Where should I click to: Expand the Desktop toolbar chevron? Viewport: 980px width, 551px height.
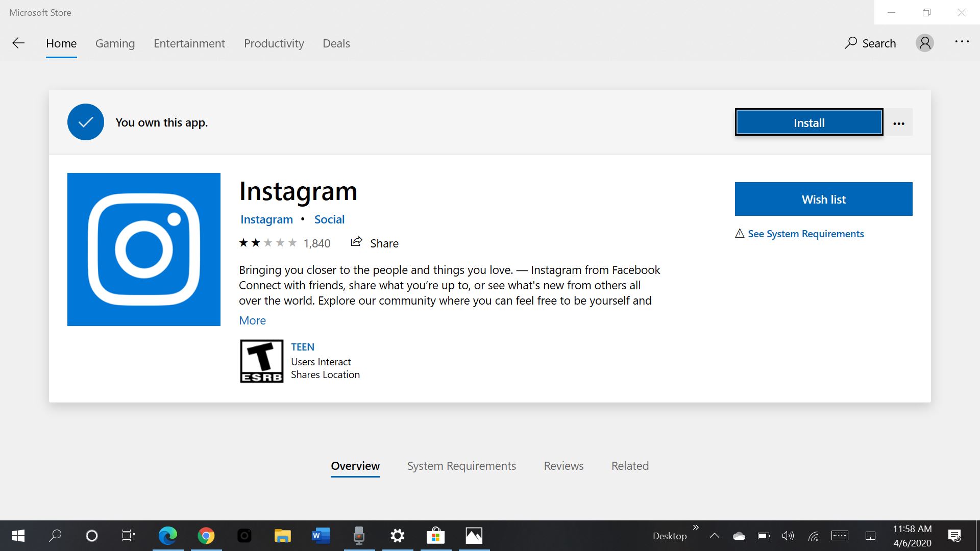tap(696, 527)
